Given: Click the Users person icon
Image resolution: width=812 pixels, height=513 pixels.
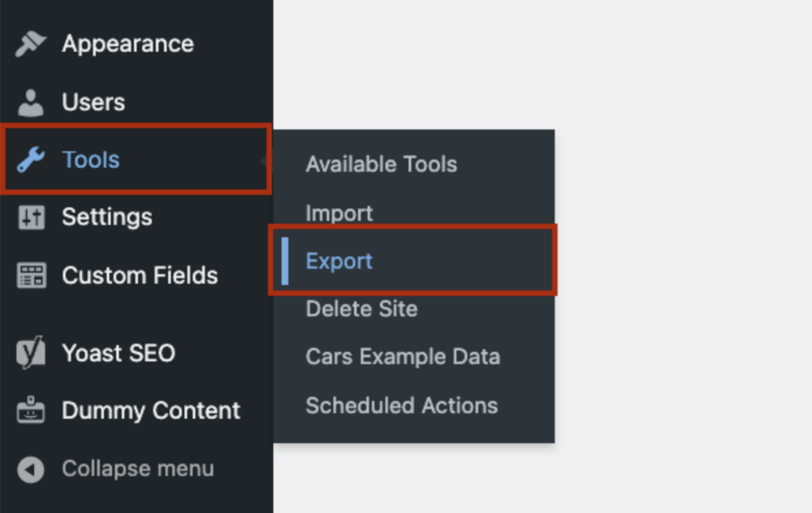Looking at the screenshot, I should pos(30,101).
